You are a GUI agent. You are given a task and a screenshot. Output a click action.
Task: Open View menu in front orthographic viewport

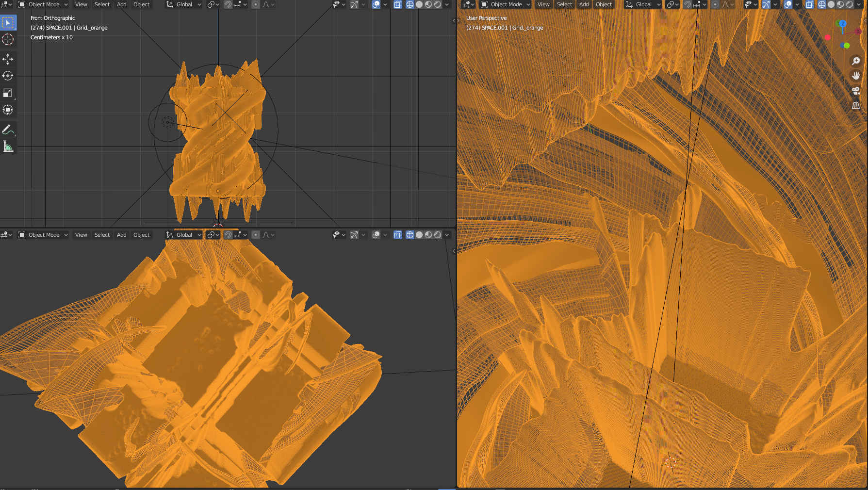pos(81,4)
